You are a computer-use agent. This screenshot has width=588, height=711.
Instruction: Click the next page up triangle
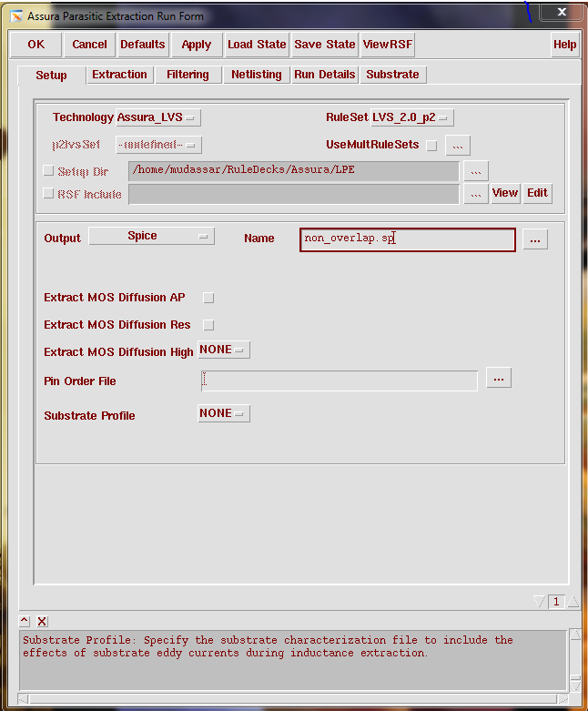(573, 602)
